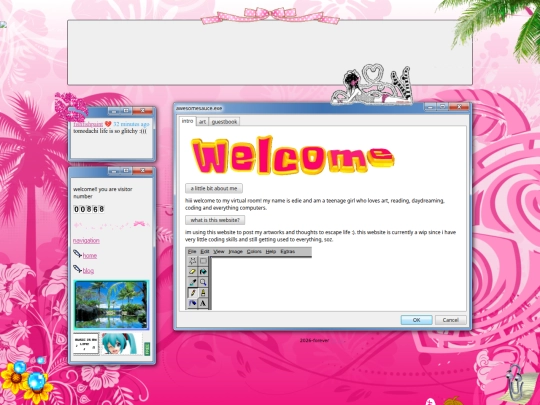Click the '2026-forever' footer text
Viewport: 540px width, 405px height.
(x=314, y=340)
